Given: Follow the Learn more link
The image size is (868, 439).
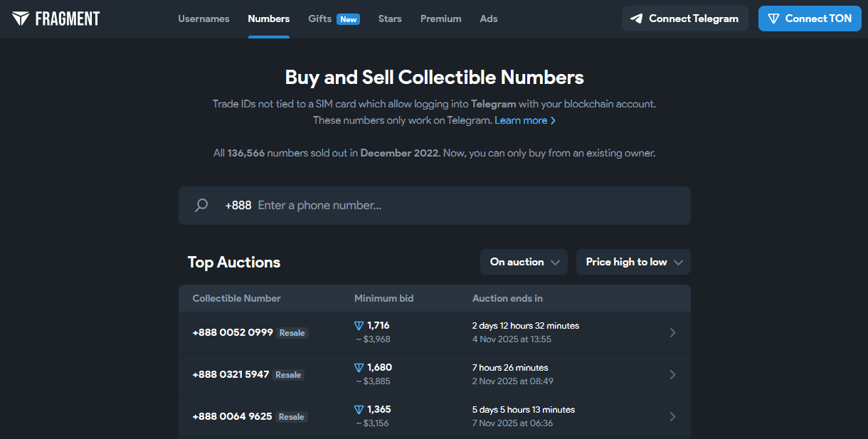Looking at the screenshot, I should tap(525, 120).
